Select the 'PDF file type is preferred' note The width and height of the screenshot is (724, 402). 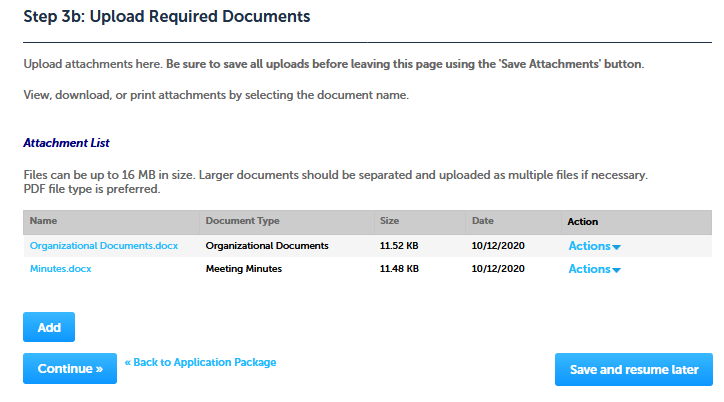[x=92, y=189]
